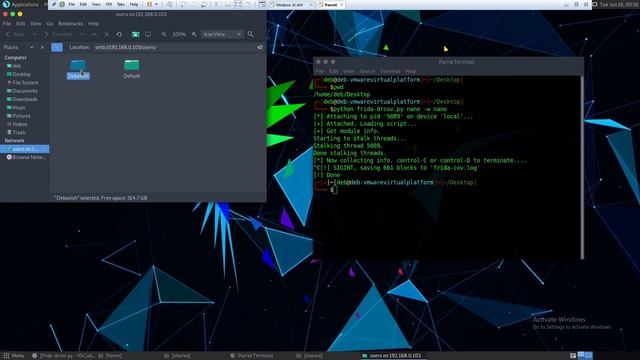Select File System in Places sidebar
This screenshot has width=640, height=360.
22,82
